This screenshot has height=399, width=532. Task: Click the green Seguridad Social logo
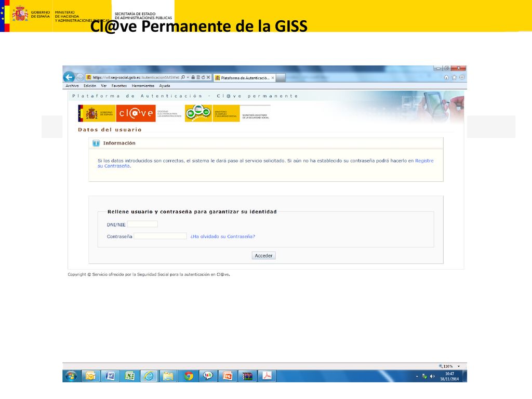pos(198,113)
